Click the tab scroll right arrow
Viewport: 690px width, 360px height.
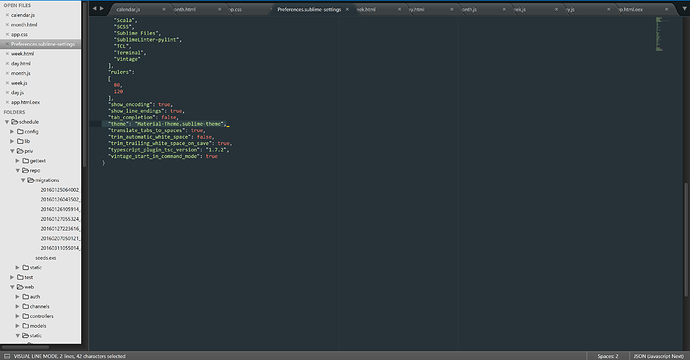pos(102,8)
